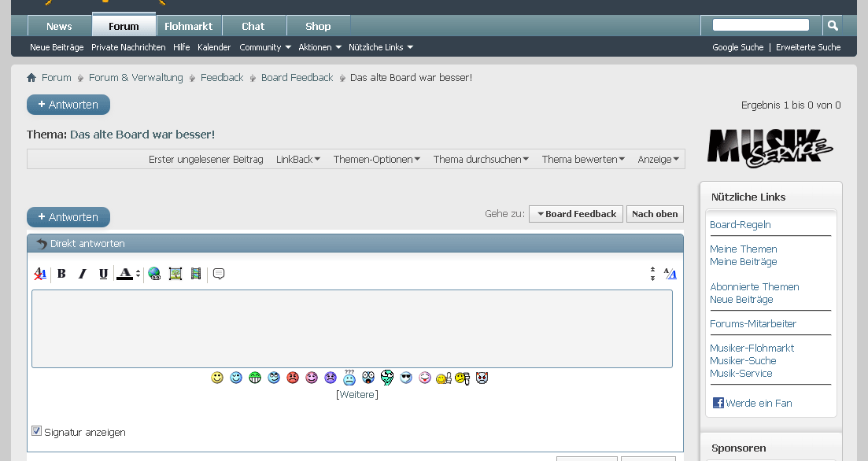Image resolution: width=868 pixels, height=461 pixels.
Task: Insert the purple sad emoticon
Action: (x=331, y=378)
